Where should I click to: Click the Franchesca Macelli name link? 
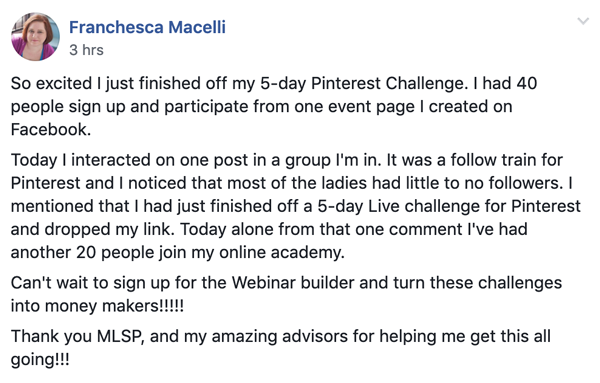coord(147,28)
